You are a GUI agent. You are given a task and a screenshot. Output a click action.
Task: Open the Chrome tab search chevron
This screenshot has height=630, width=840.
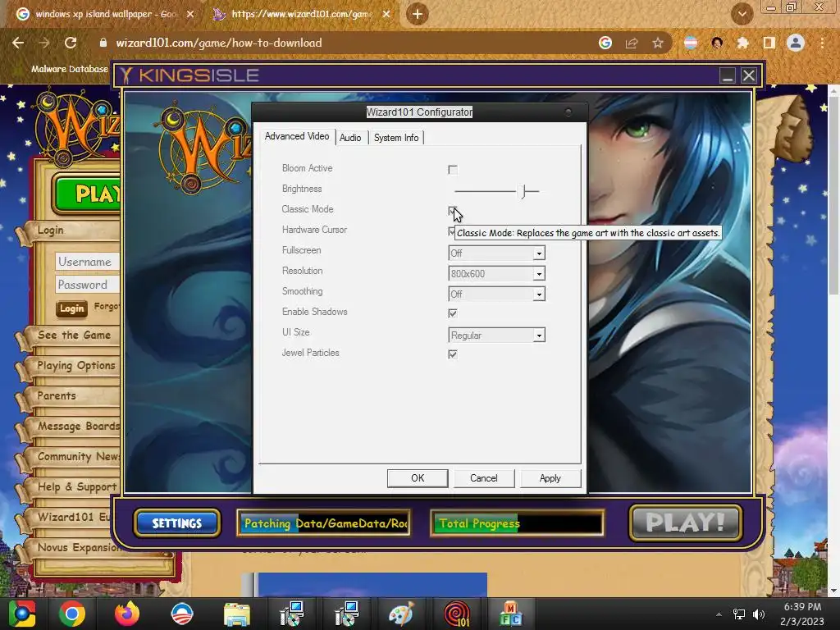(742, 14)
